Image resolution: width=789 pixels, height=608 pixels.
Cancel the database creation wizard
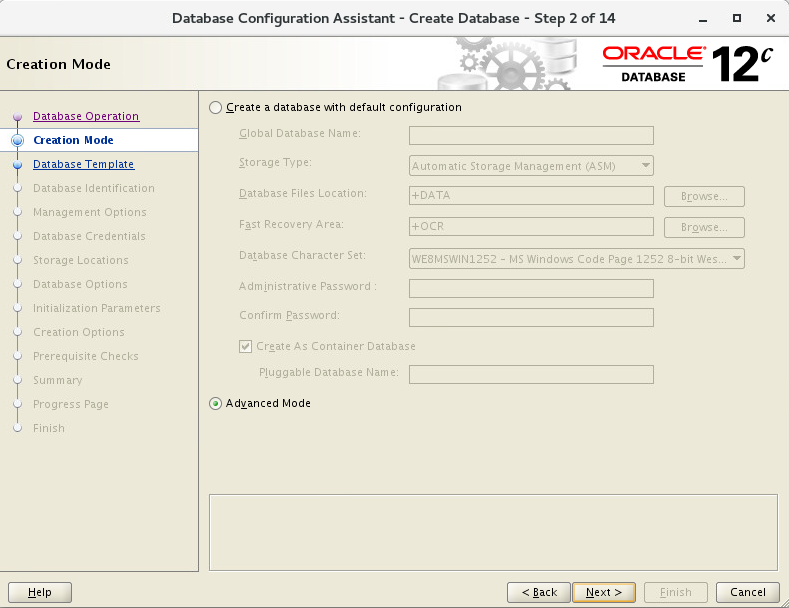(x=748, y=592)
